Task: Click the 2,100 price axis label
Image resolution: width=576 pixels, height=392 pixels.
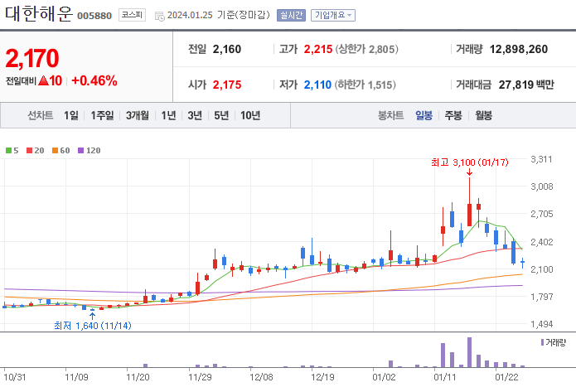Action: 541,269
